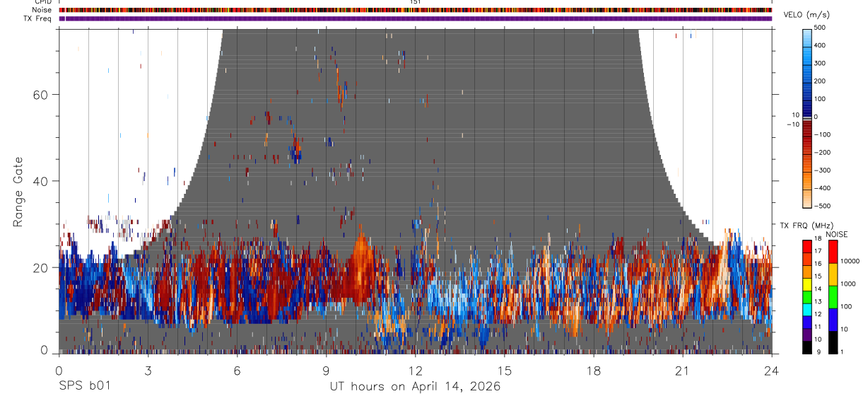Click the x-axis tick label 3

pos(148,371)
